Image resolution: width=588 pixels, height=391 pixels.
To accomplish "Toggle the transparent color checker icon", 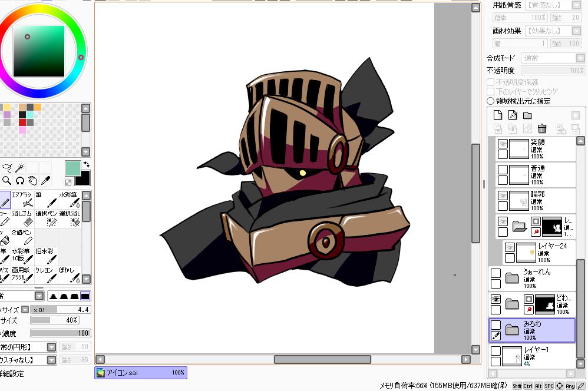I will (x=68, y=183).
